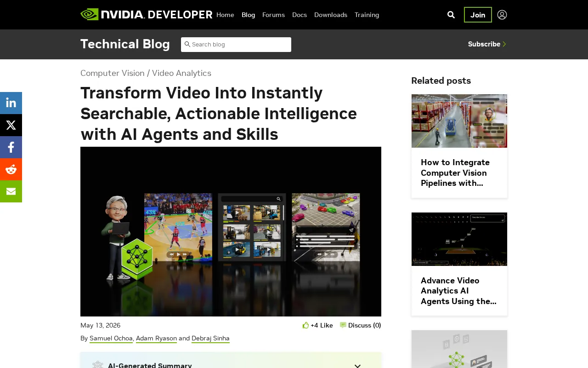Open the Downloads menu item

(x=331, y=15)
